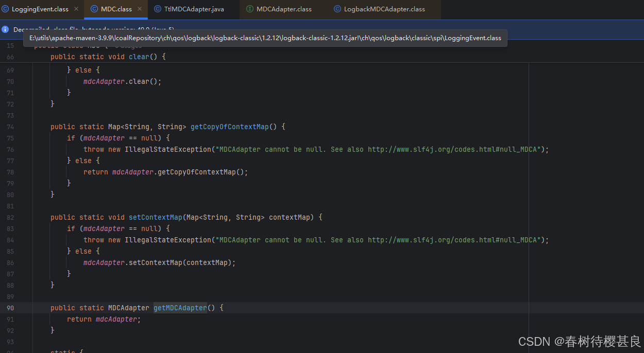Screen dimensions: 644x353
Task: Click mdcAdapter.setContextMap(contextMap) on line 86
Action: click(x=160, y=262)
